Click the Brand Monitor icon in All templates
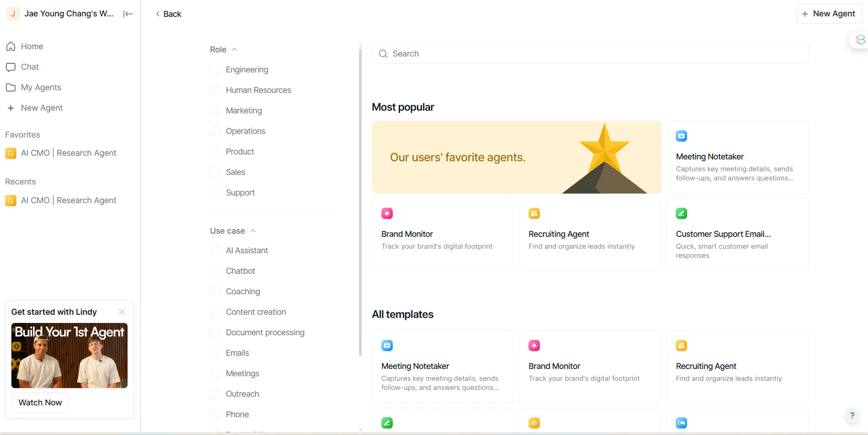Image resolution: width=868 pixels, height=435 pixels. 534,345
